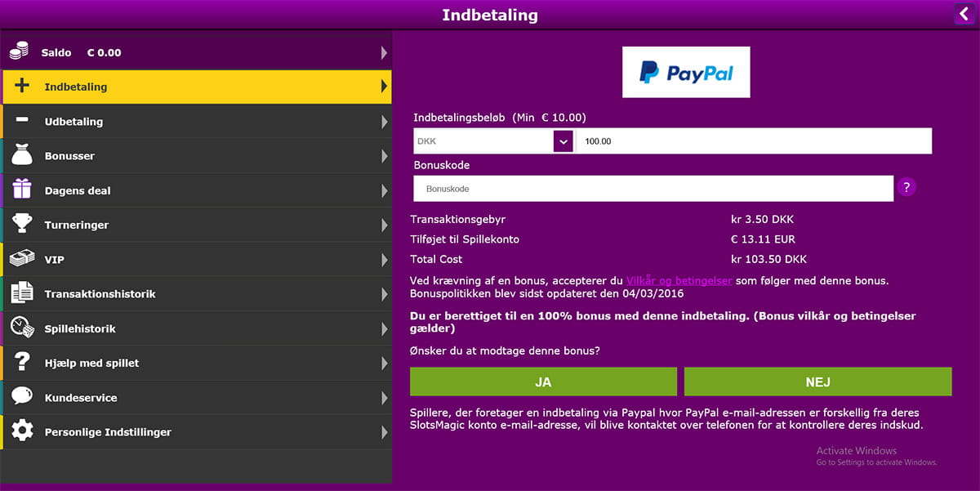Open the DKK currency dropdown
This screenshot has height=491, width=980.
tap(563, 141)
